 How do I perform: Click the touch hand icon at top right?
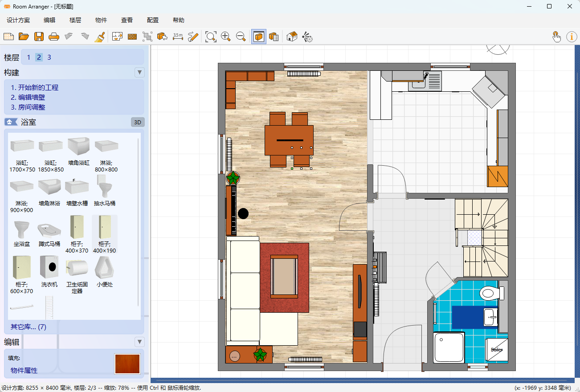point(556,37)
